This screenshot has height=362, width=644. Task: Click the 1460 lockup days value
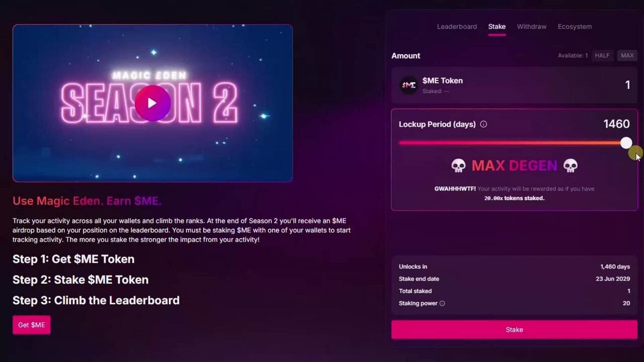616,124
